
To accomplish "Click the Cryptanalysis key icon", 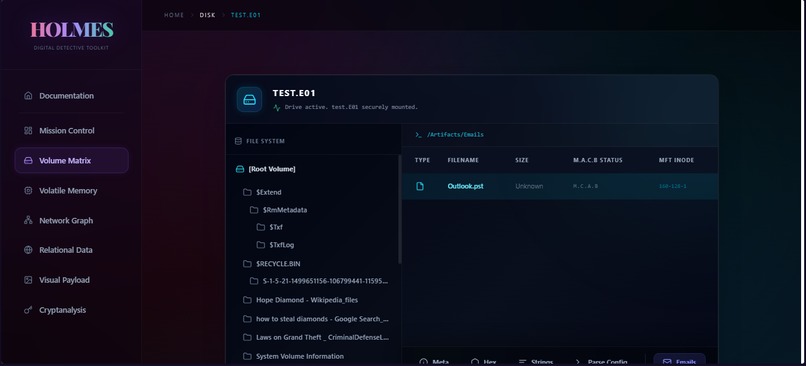I will click(x=28, y=310).
